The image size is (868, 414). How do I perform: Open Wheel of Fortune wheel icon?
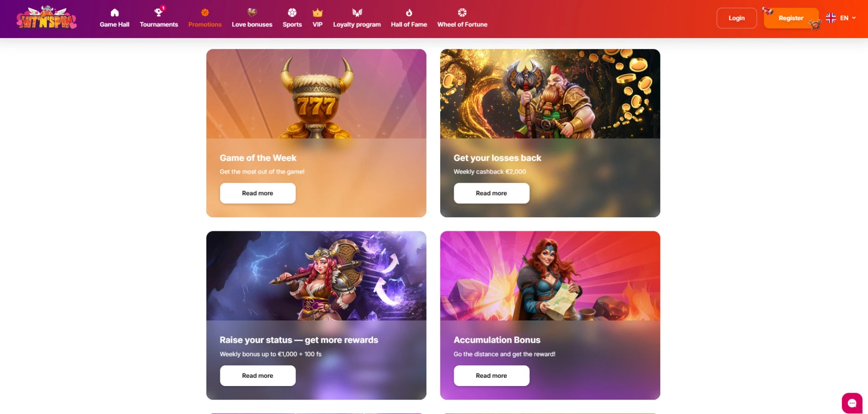(462, 13)
